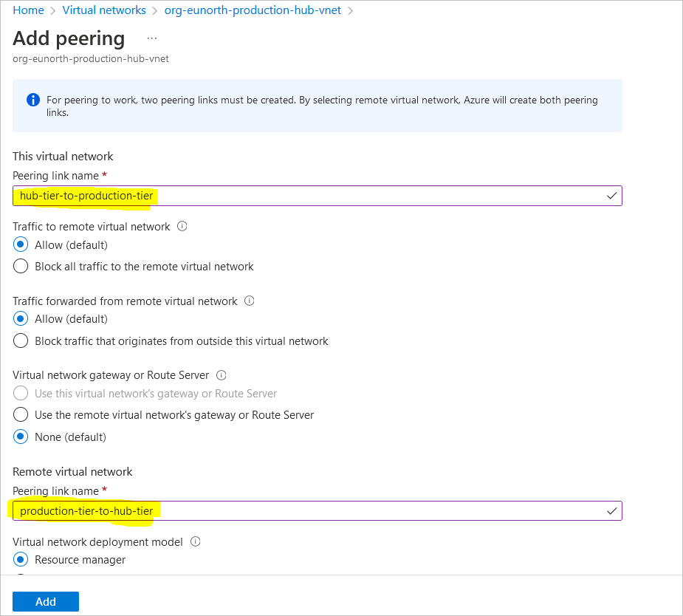Go to Home breadcrumb

[x=28, y=10]
